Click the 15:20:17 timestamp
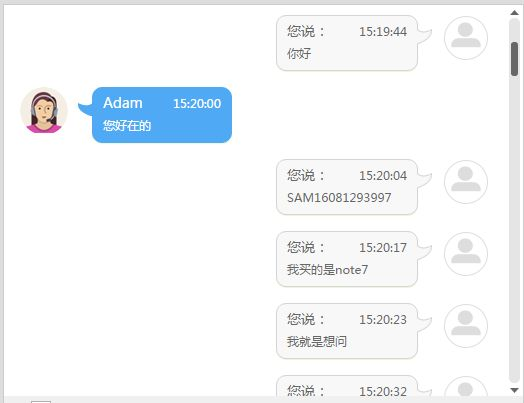 point(383,248)
